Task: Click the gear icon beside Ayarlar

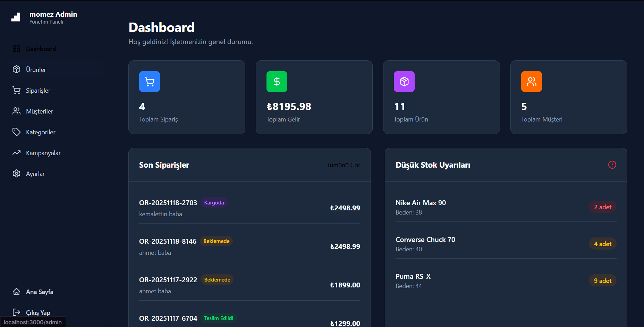Action: 16,174
